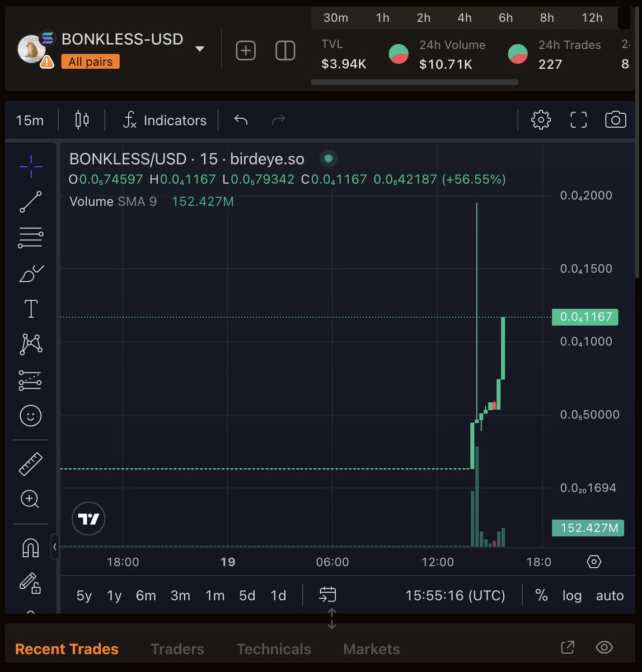The height and width of the screenshot is (672, 642).
Task: Select the Trend Line drawing tool
Action: (x=30, y=202)
